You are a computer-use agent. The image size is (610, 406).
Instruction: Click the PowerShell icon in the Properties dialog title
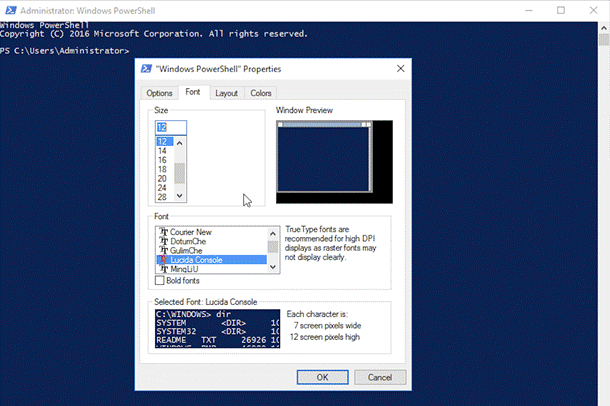[146, 69]
